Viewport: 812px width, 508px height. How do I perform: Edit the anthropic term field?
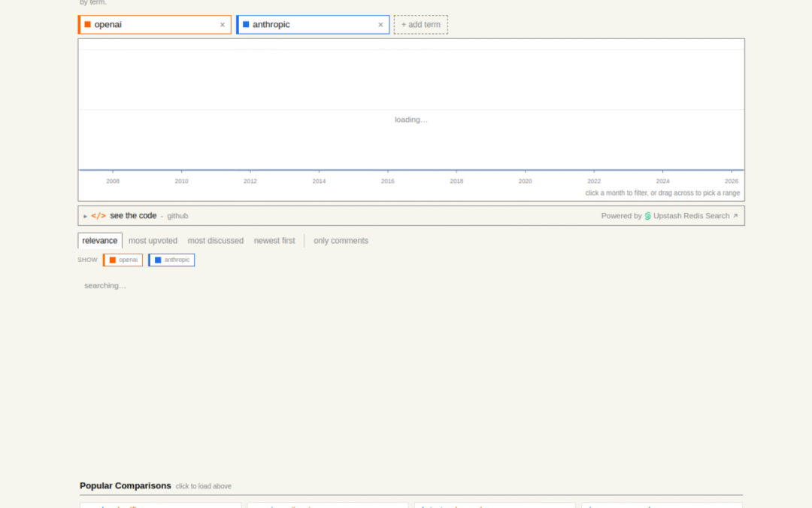coord(313,24)
